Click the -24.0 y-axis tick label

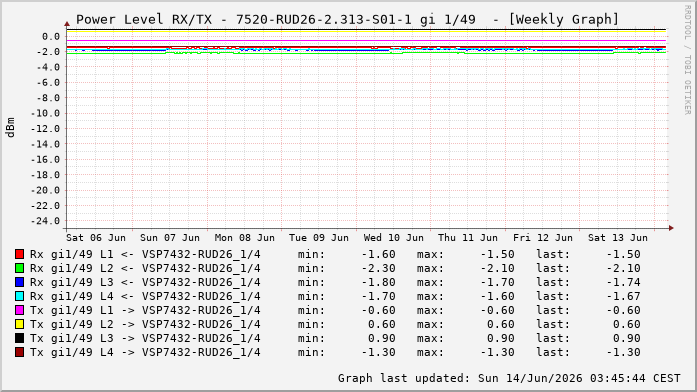[x=45, y=221]
